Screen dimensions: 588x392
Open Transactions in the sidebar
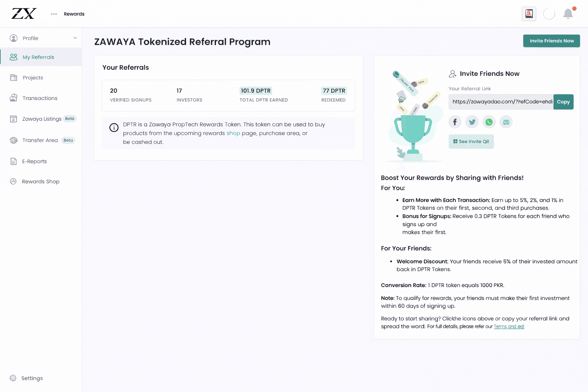(x=40, y=98)
